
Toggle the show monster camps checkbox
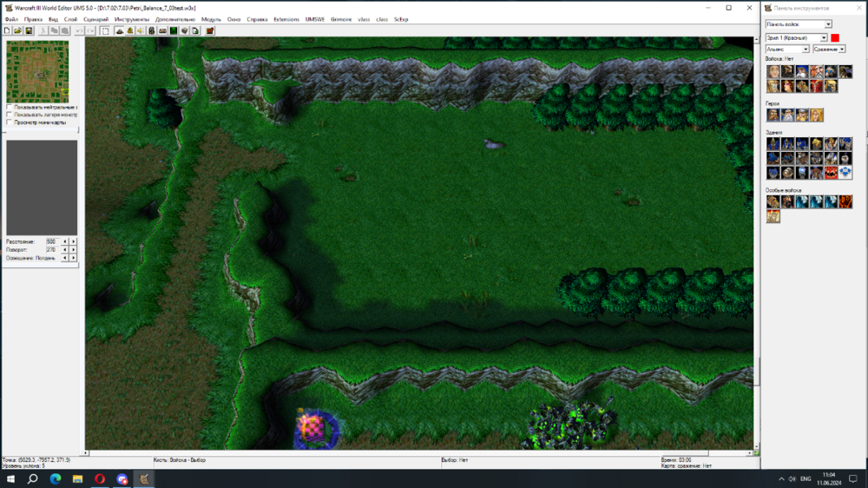[10, 115]
